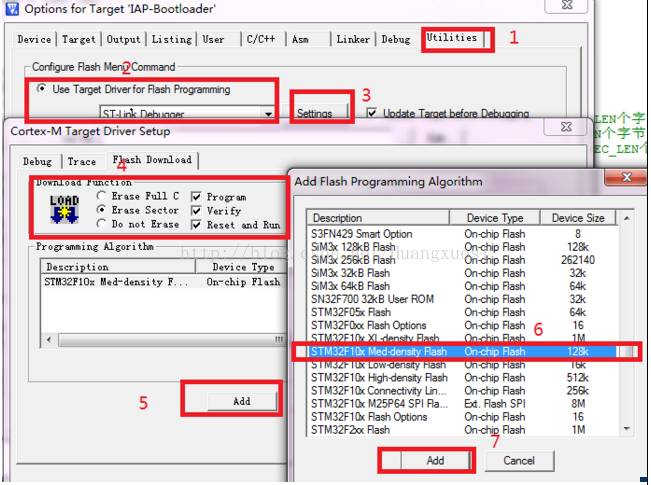The width and height of the screenshot is (651, 485).
Task: Open the Device tab in Options
Action: tap(34, 39)
